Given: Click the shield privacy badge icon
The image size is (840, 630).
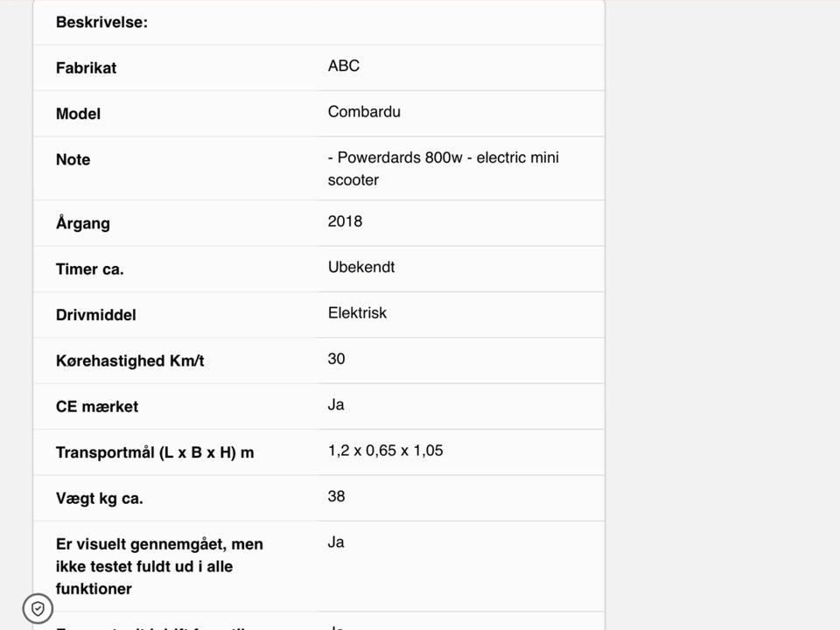Looking at the screenshot, I should click(38, 608).
